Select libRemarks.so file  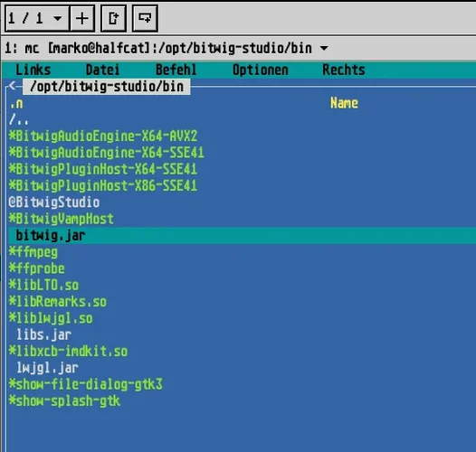pyautogui.click(x=58, y=302)
